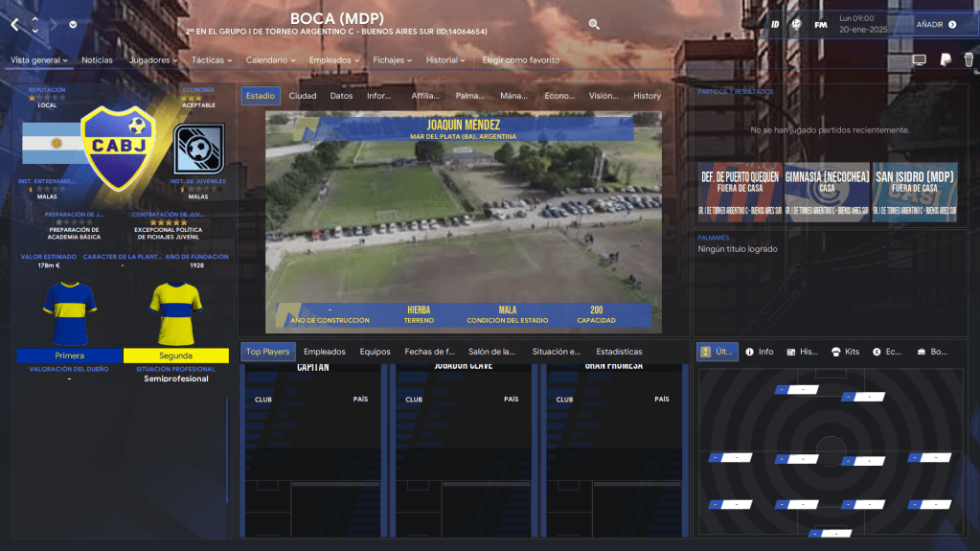
Task: Go back using the left arrow
Action: (14, 25)
